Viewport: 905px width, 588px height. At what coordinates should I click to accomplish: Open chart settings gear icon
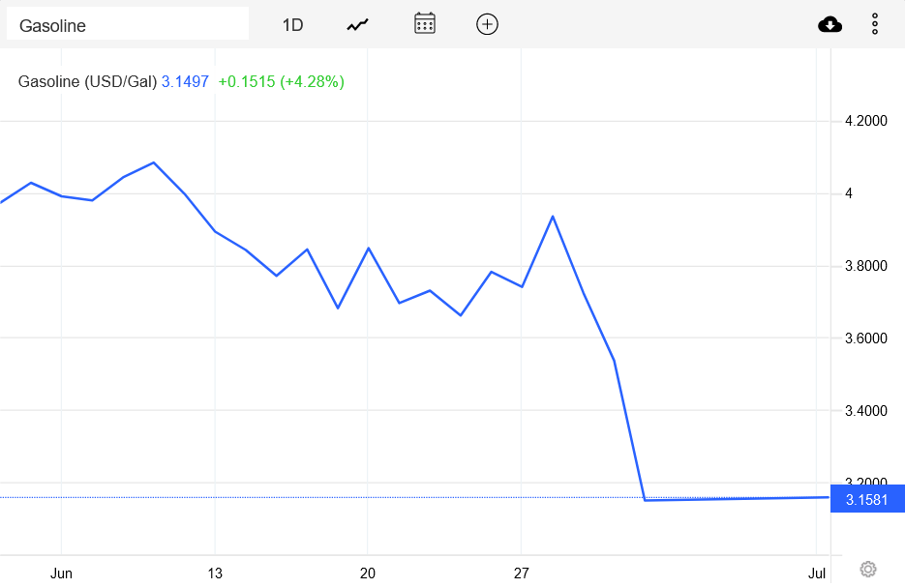[868, 569]
